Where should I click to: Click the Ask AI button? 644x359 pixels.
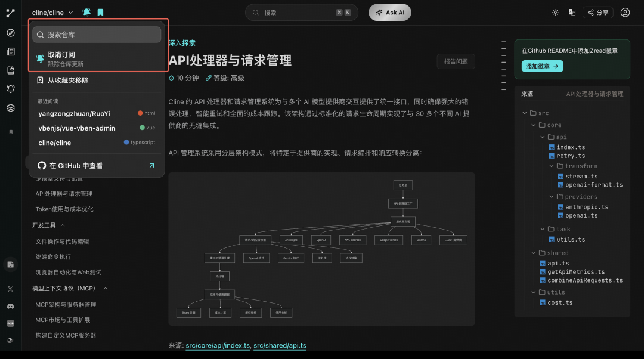pyautogui.click(x=390, y=13)
